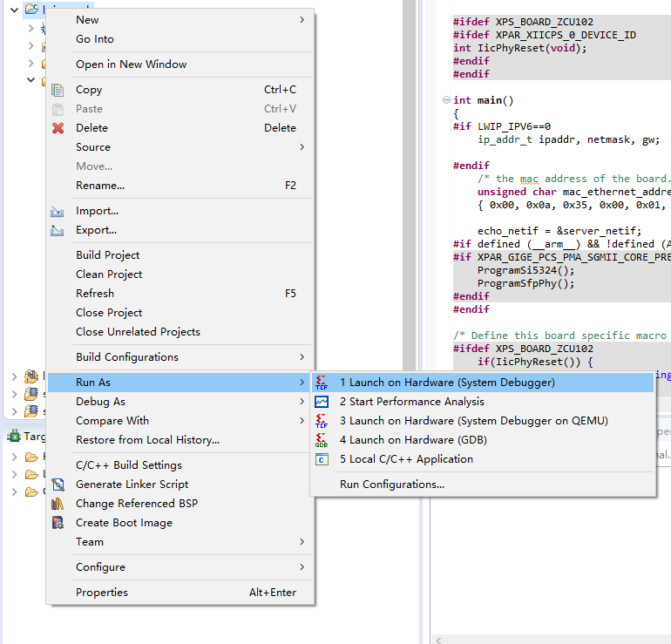Click the Export icon in menu
This screenshot has height=644, width=671.
pos(58,230)
